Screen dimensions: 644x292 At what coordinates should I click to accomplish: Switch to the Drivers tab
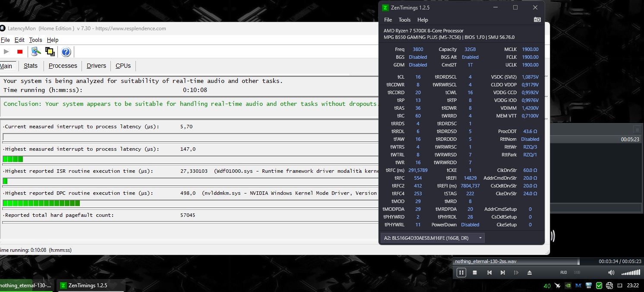tap(96, 66)
